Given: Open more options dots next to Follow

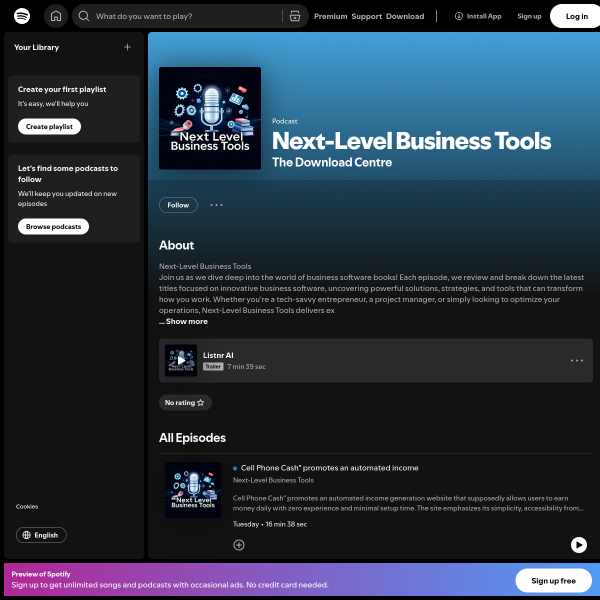Looking at the screenshot, I should click(216, 205).
